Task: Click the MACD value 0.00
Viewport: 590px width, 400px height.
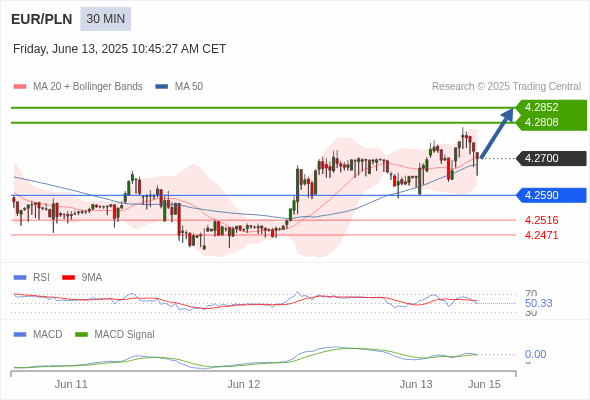Action: 535,354
